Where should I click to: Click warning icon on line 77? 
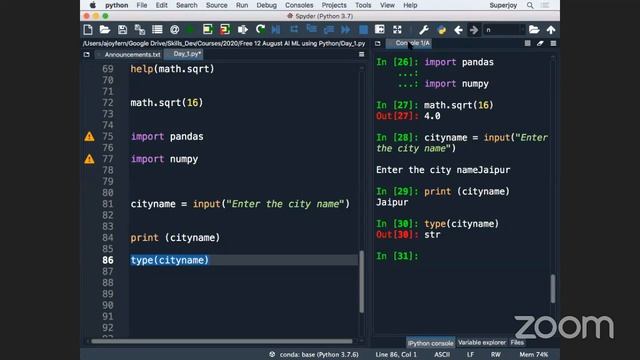pos(89,159)
